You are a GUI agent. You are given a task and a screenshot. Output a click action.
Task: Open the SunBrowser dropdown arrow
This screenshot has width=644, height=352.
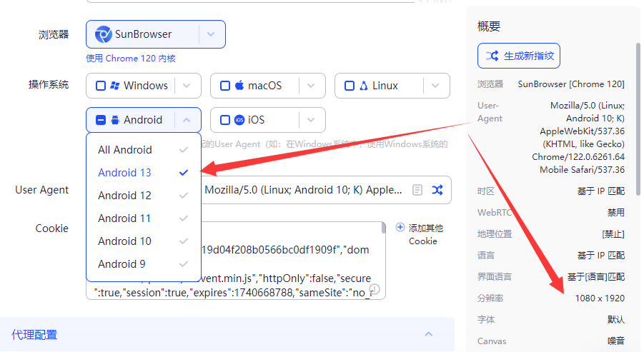(x=210, y=34)
